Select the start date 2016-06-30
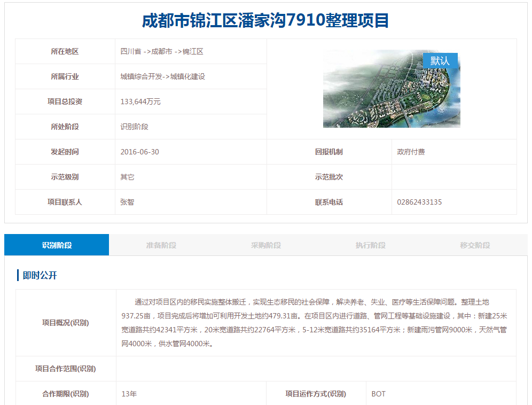The image size is (532, 405). 140,152
